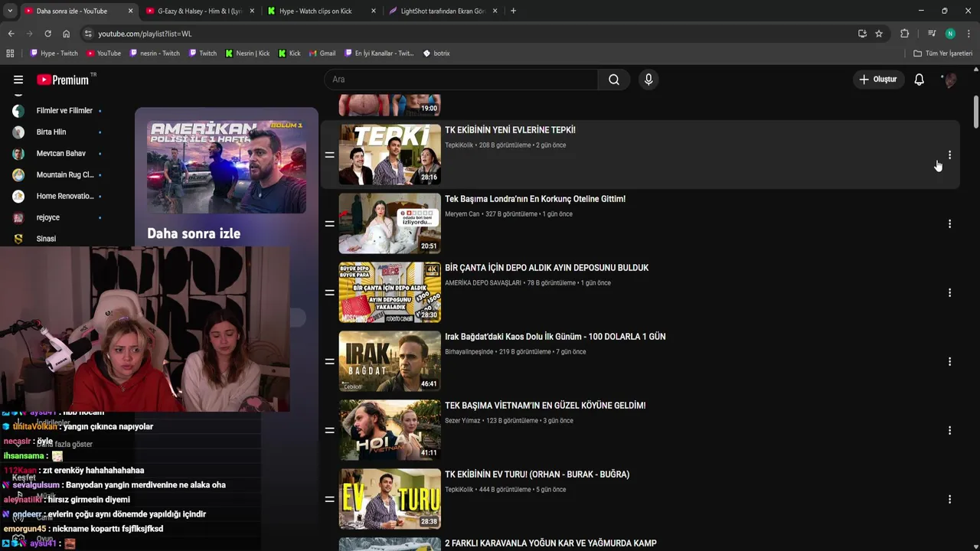Bookmark this page with star icon
980x551 pixels.
[x=879, y=34]
